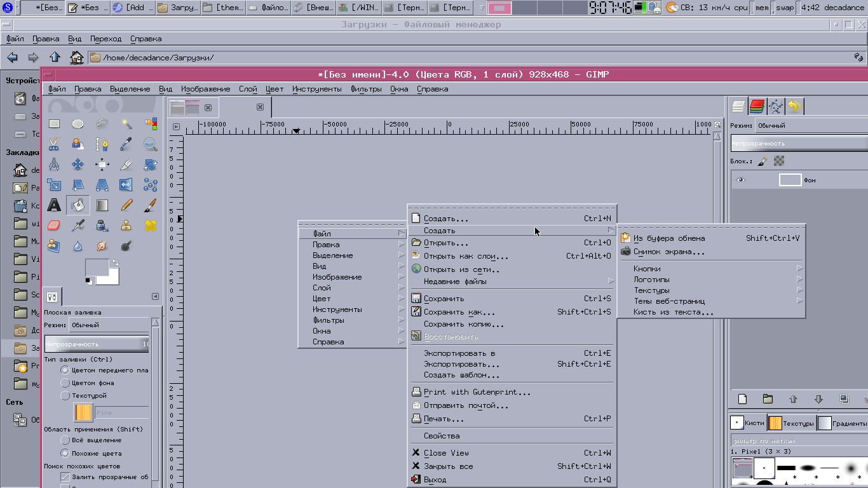Select the Eraser tool

click(x=54, y=226)
